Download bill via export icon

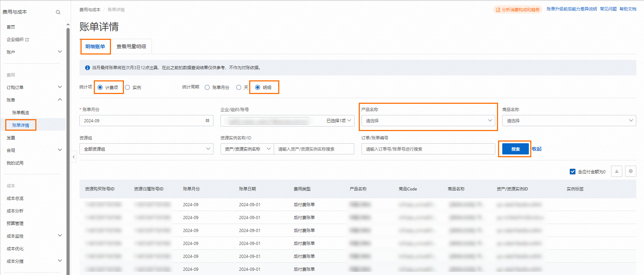[617, 171]
